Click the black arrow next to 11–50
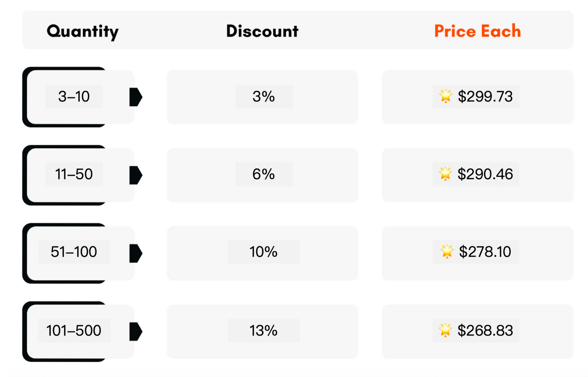588x377 pixels. pos(135,174)
